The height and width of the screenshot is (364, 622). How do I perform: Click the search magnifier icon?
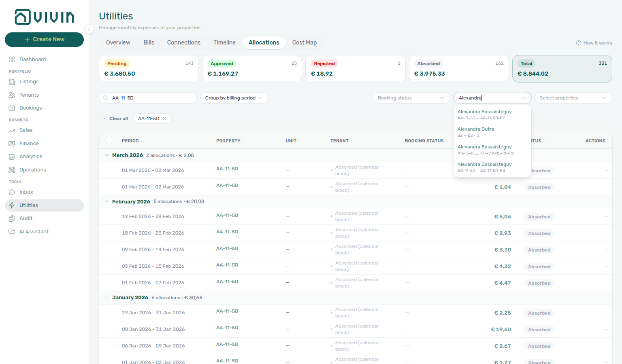coord(106,98)
